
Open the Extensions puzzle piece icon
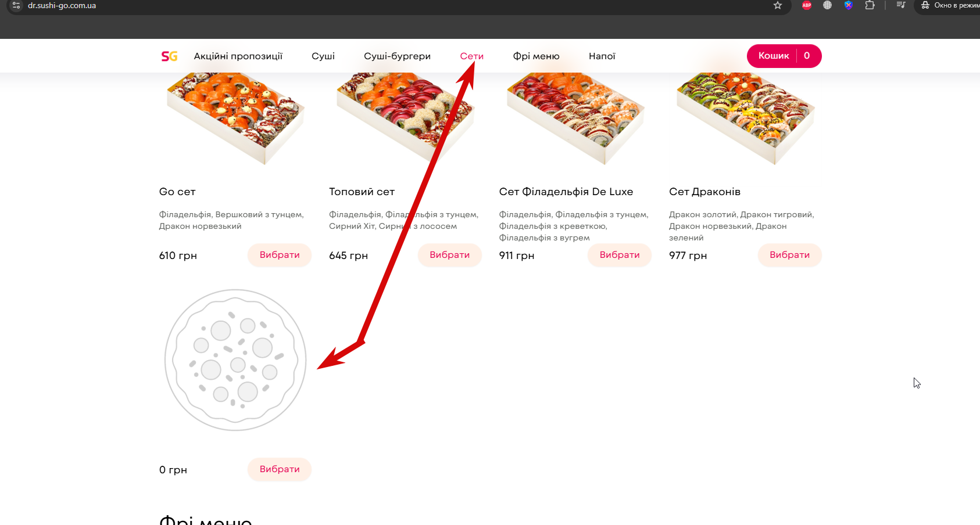pos(870,5)
